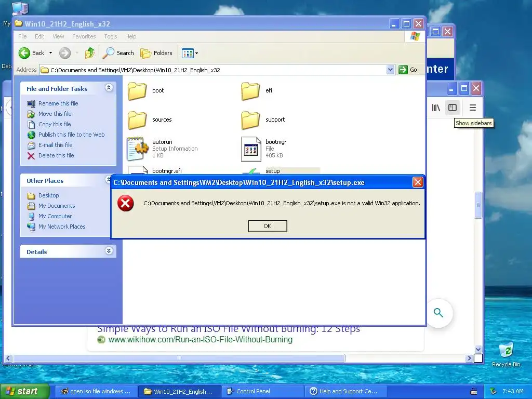The height and width of the screenshot is (399, 532).
Task: Click the browser magnifier search button
Action: [x=438, y=313]
